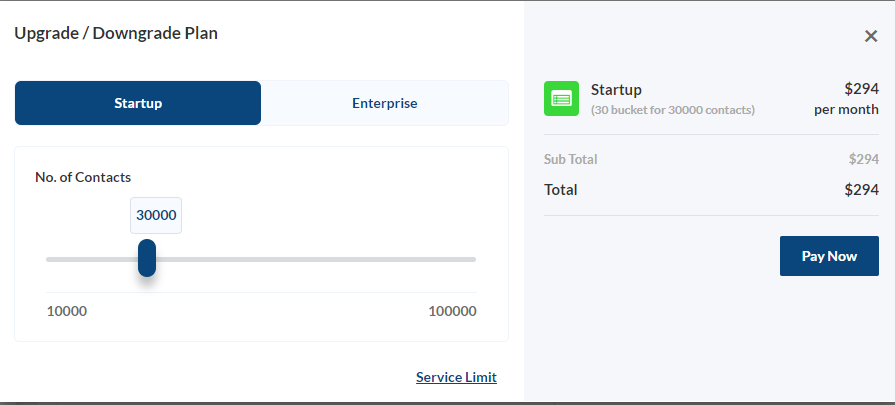Click the No. of Contacts label
The height and width of the screenshot is (405, 895).
click(83, 177)
